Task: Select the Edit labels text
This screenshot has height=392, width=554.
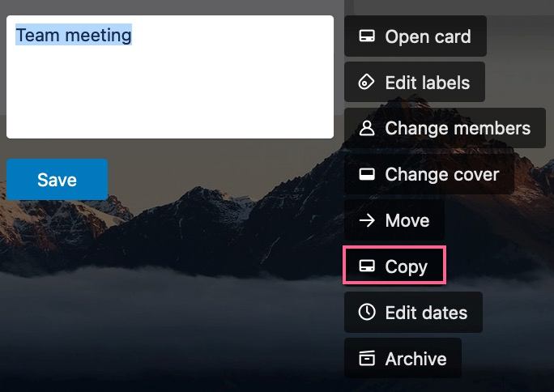Action: click(x=428, y=83)
